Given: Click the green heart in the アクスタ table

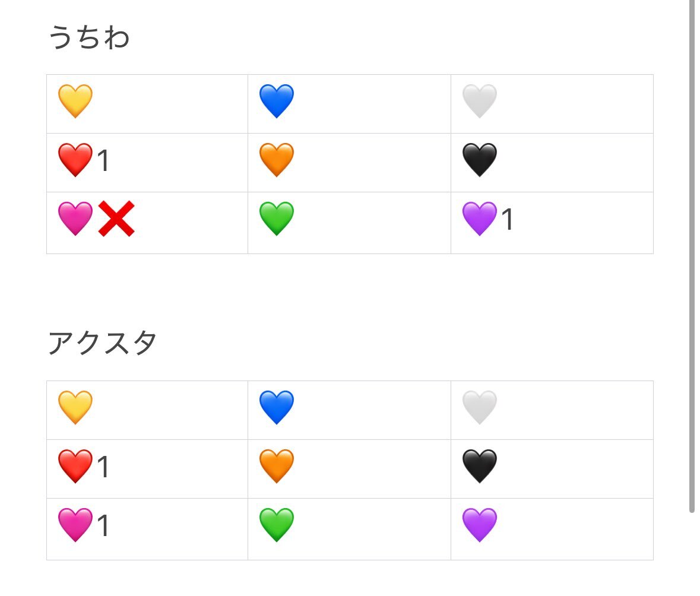Looking at the screenshot, I should pyautogui.click(x=277, y=525).
